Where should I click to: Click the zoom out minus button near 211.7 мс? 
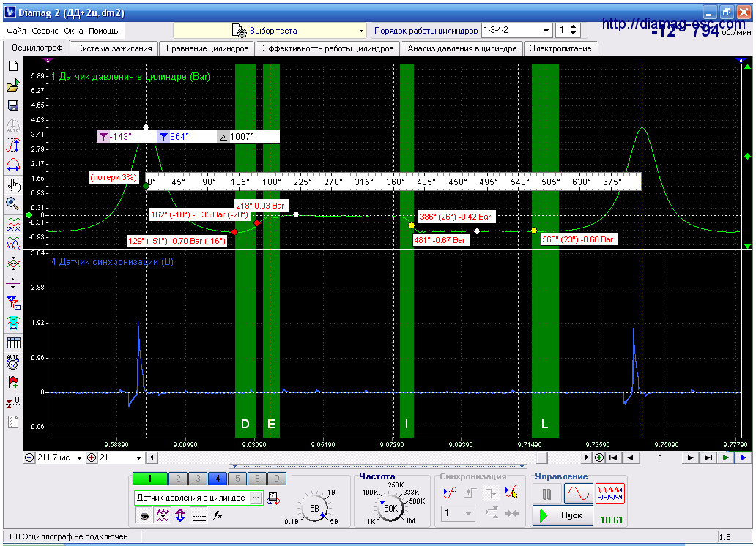point(29,457)
